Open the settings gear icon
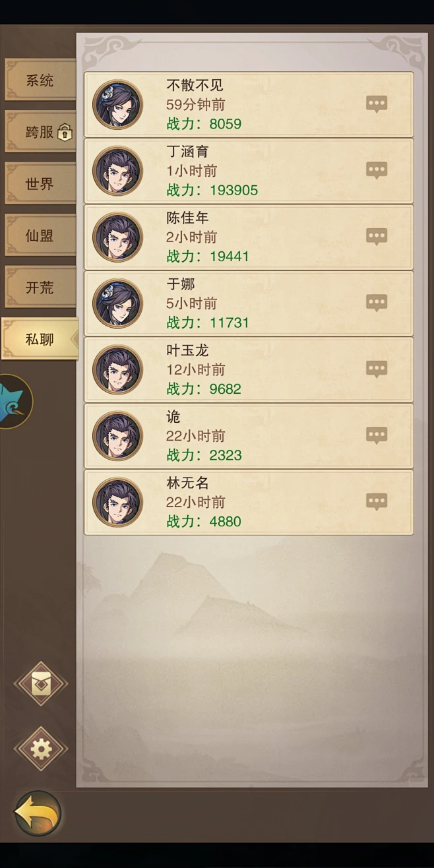434x868 pixels. [x=41, y=749]
